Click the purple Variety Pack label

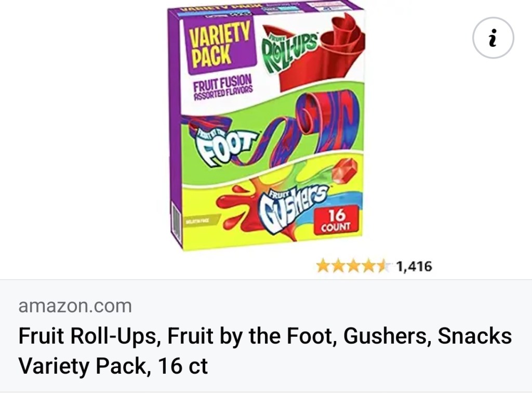click(x=220, y=46)
